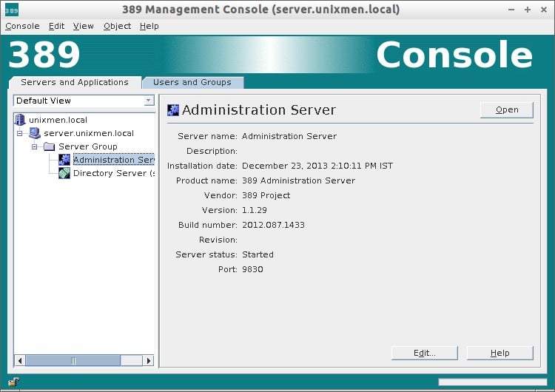The height and width of the screenshot is (392, 555).
Task: Open the Help menu
Action: pos(149,26)
